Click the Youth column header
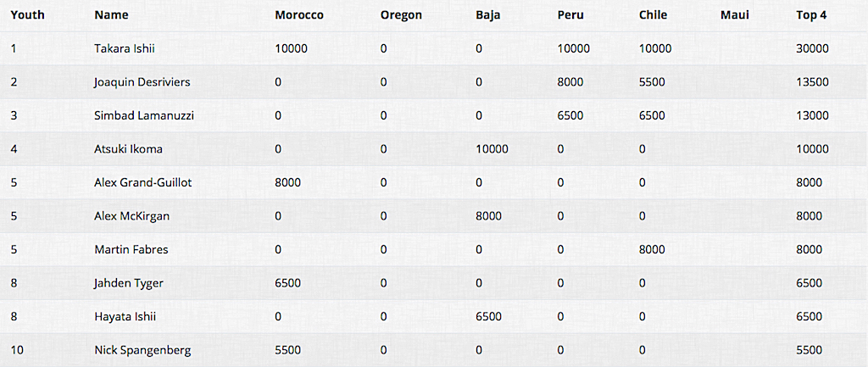This screenshot has width=868, height=367. [27, 15]
